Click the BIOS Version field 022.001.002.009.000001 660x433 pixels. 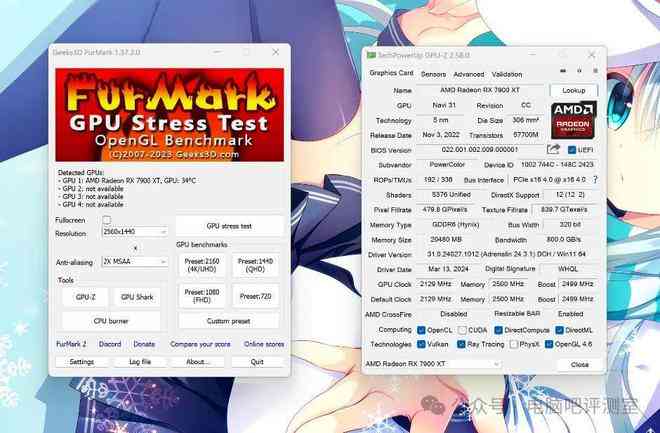[480, 149]
